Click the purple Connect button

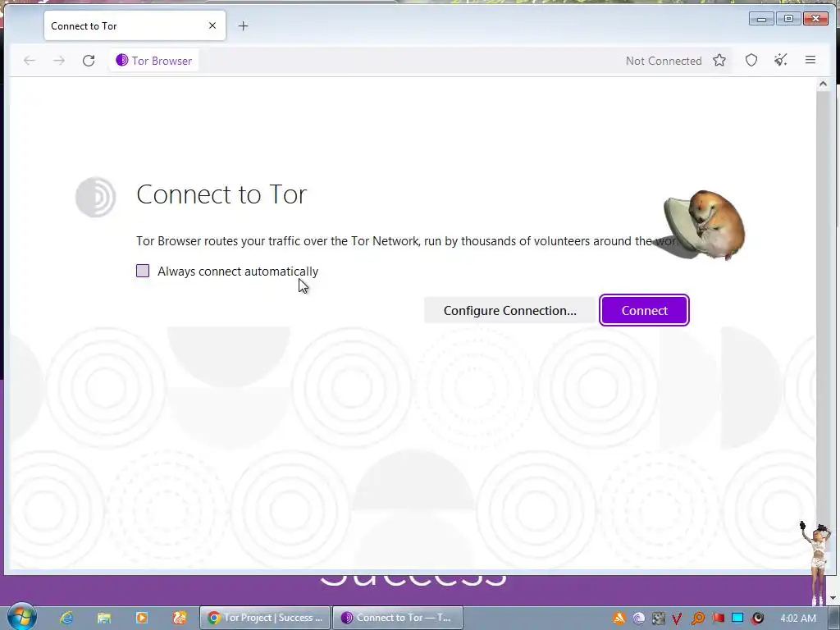644,310
